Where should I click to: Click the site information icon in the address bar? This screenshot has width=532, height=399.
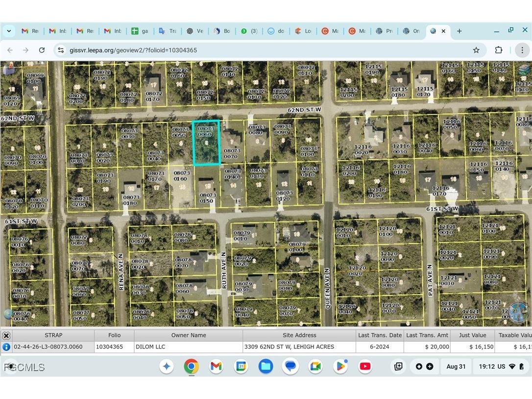pos(61,50)
